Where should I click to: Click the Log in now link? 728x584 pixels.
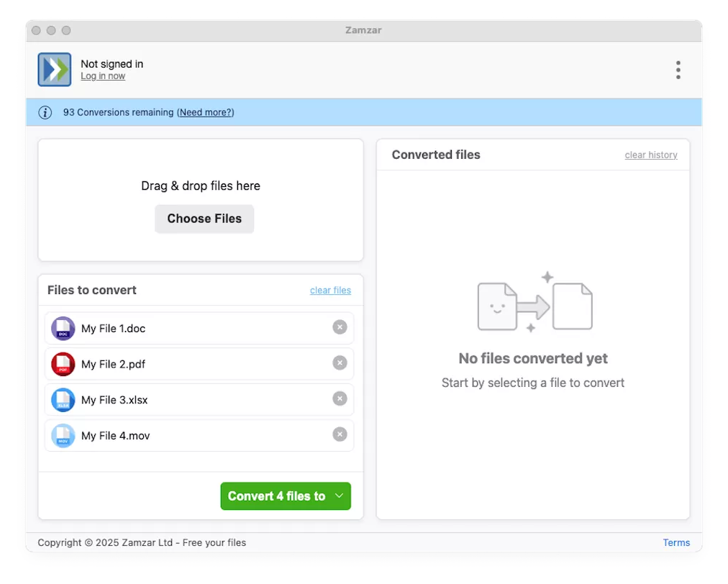tap(103, 76)
